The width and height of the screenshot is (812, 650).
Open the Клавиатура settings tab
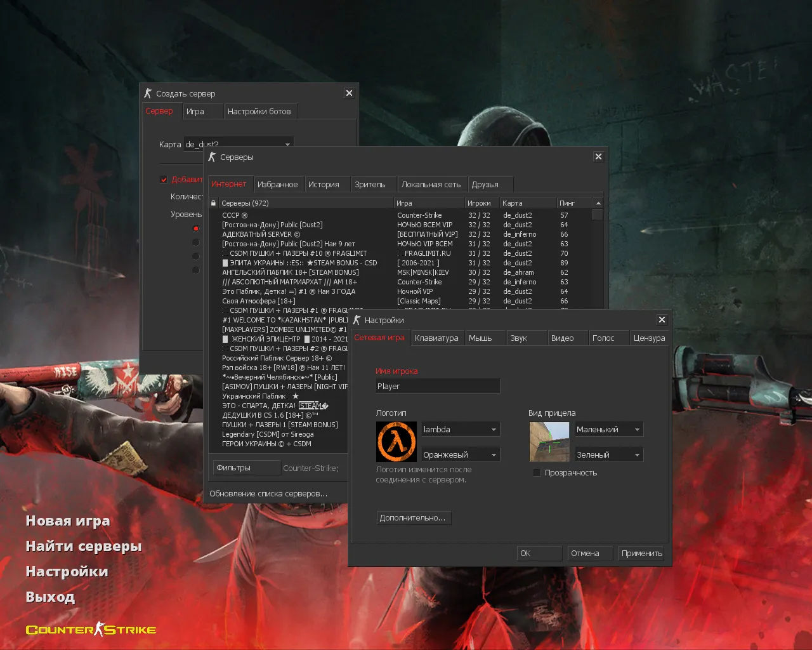coord(437,338)
